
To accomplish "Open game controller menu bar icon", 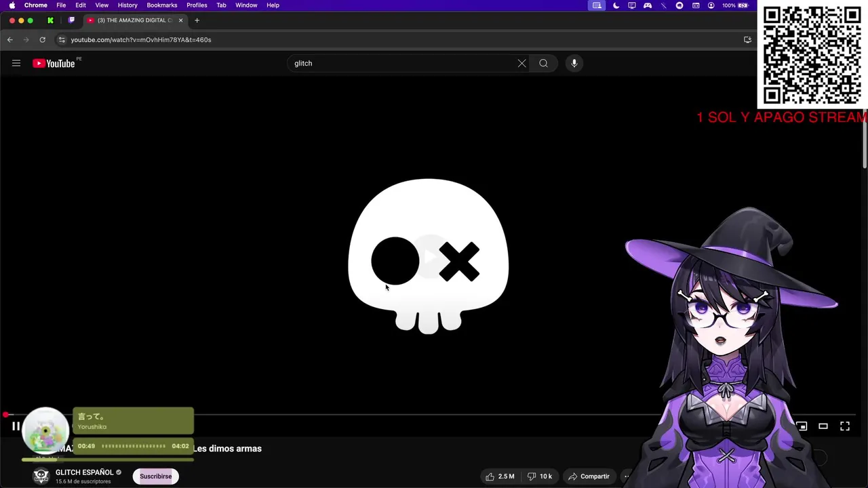I will (648, 5).
